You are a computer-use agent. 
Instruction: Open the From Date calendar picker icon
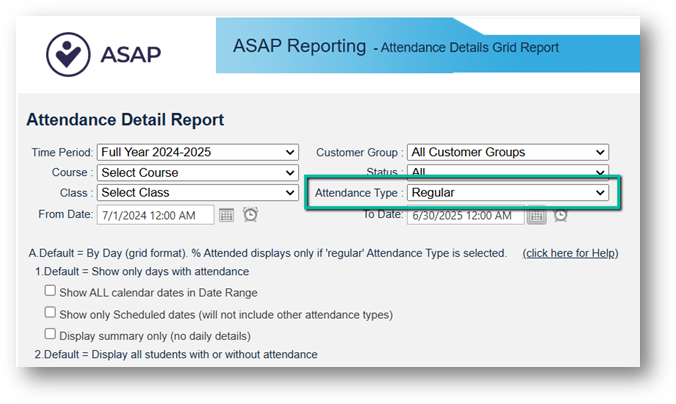tap(226, 215)
